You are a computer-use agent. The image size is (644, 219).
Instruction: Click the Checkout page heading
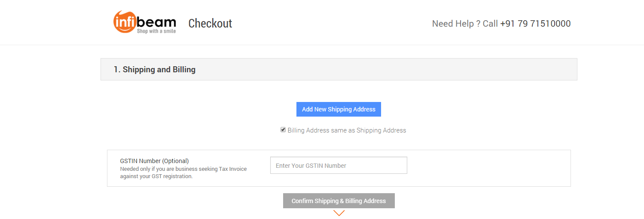coord(210,23)
